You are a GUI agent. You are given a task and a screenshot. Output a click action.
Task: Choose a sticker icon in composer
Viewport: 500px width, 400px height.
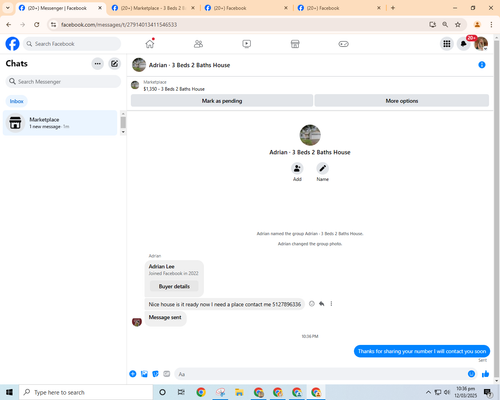155,374
